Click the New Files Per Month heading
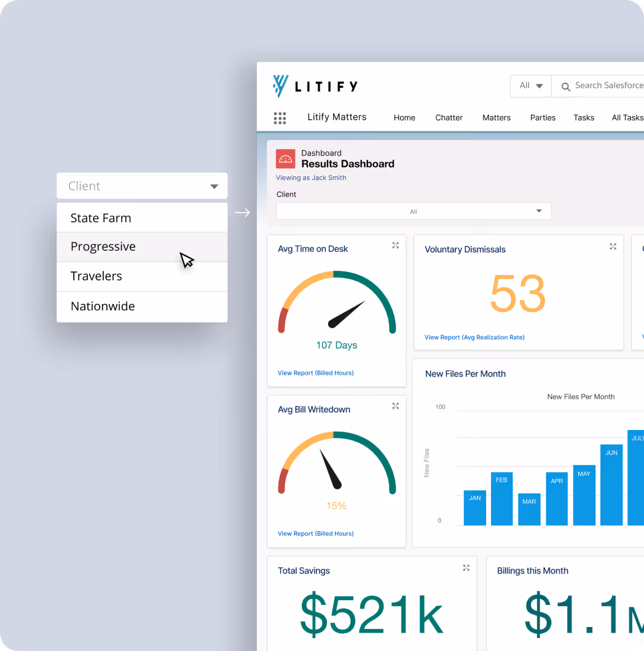The height and width of the screenshot is (651, 644). (x=465, y=373)
